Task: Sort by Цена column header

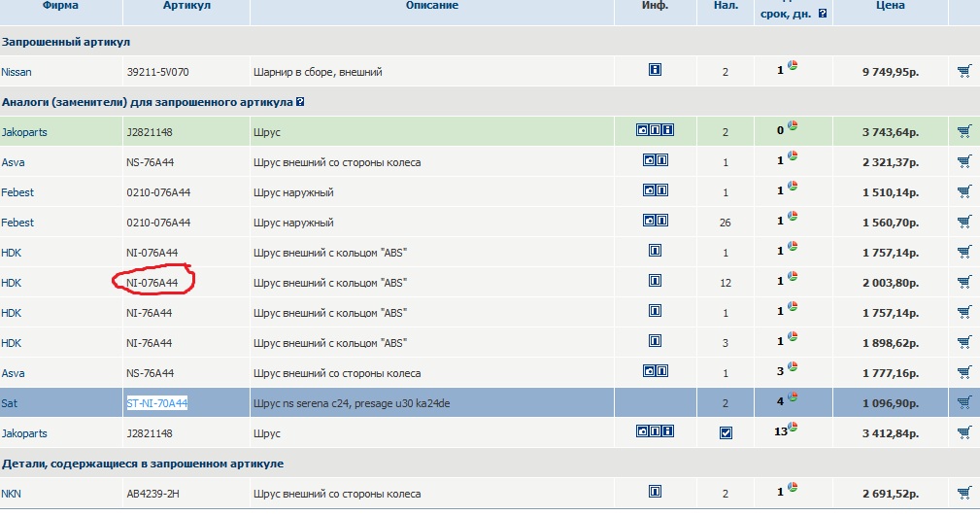Action: coord(890,6)
